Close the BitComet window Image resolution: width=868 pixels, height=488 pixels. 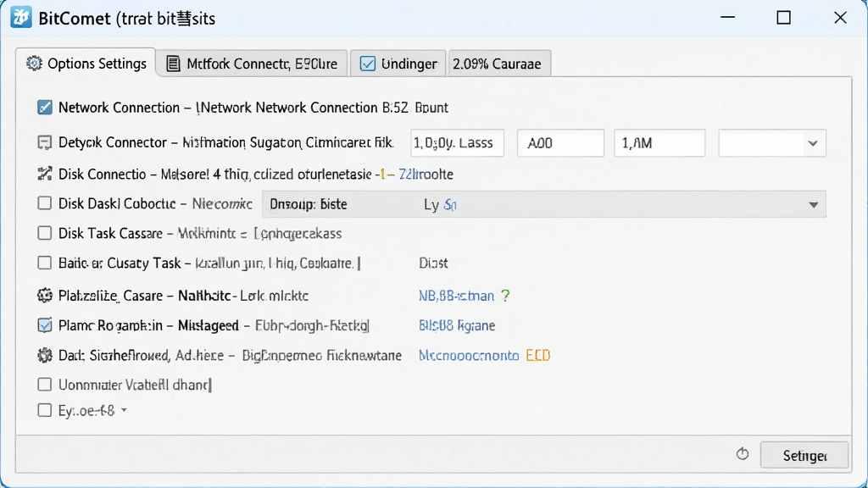click(840, 18)
